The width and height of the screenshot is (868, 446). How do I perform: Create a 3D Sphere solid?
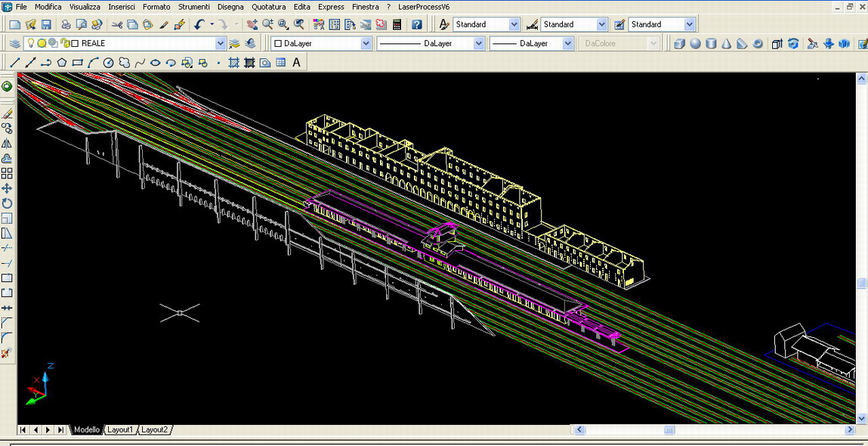click(695, 44)
